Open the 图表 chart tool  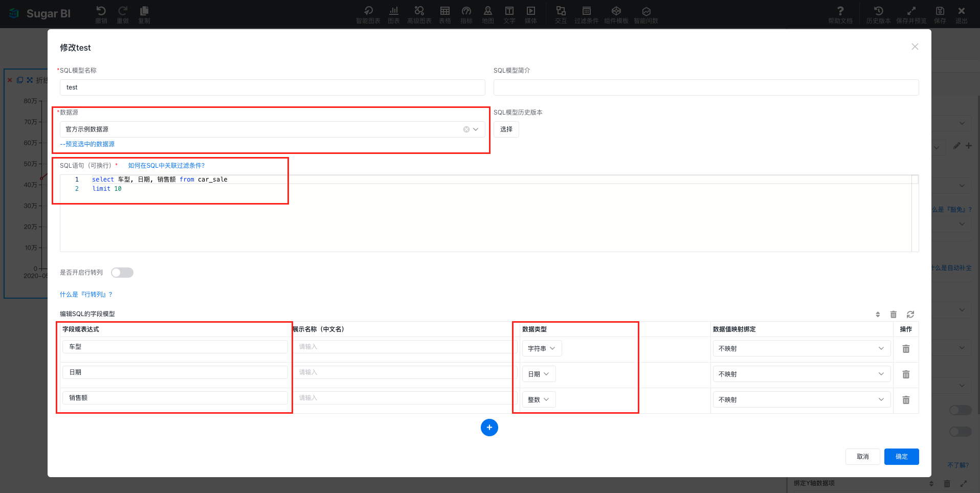[394, 14]
